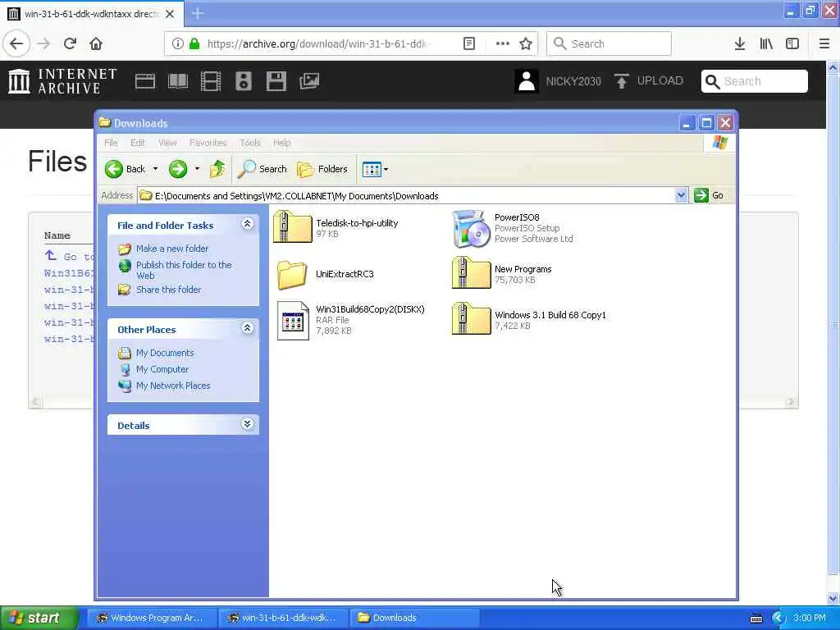
Task: Collapse File and Folder Tasks panel
Action: click(x=247, y=224)
